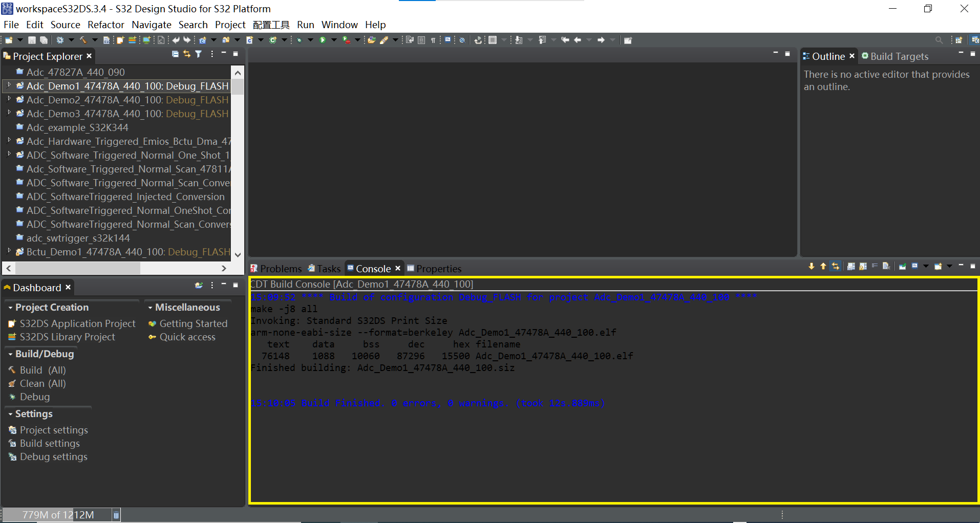
Task: Select Adc_example_S32K344 project in explorer
Action: (77, 127)
